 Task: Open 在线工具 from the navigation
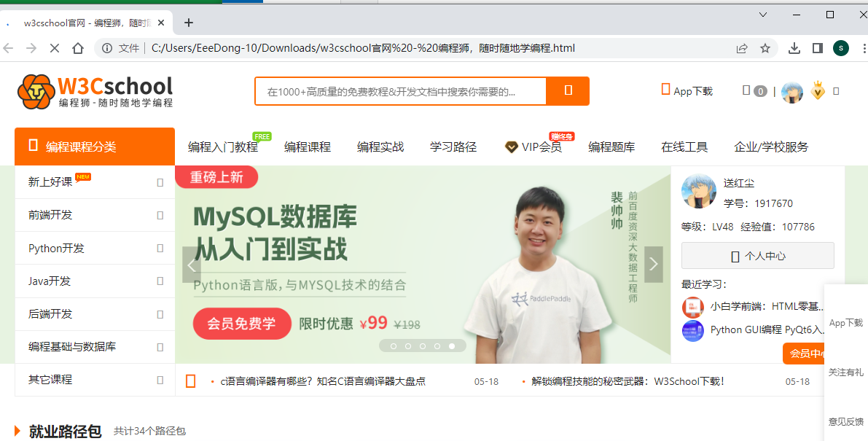coord(684,147)
